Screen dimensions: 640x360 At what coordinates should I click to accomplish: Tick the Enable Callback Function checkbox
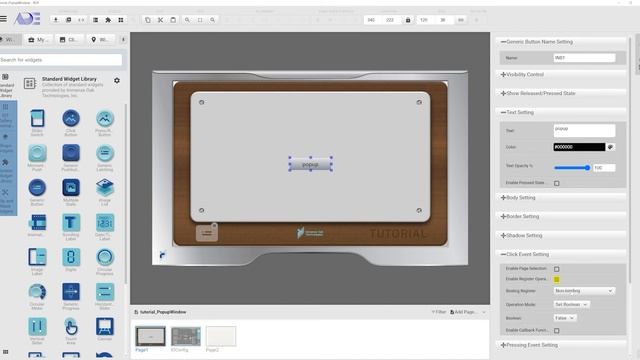[x=557, y=330]
